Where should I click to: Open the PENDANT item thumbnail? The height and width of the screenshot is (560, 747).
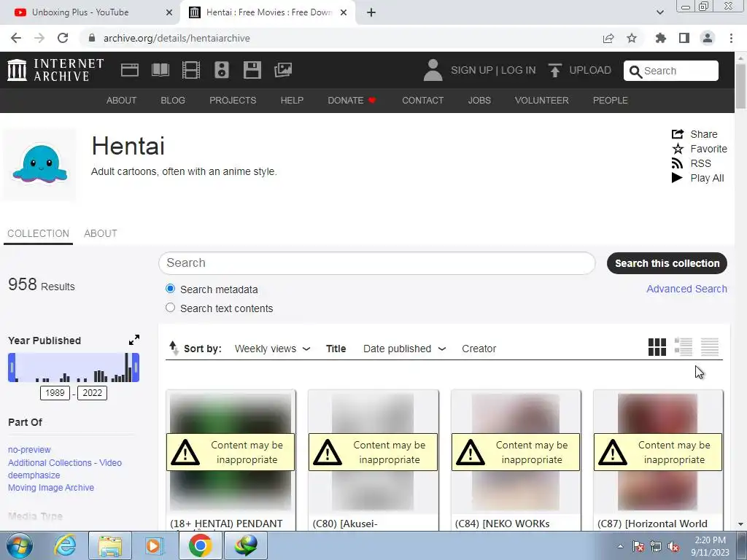point(231,451)
